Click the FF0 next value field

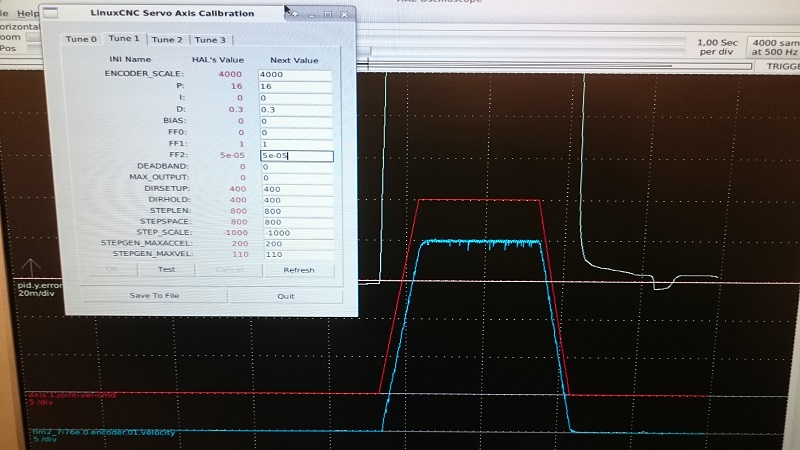coord(295,133)
